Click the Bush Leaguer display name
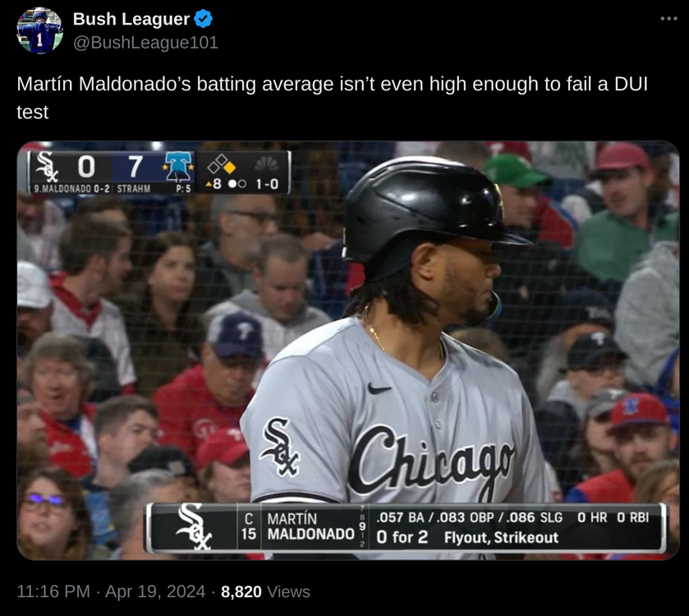The image size is (689, 616). click(x=131, y=19)
